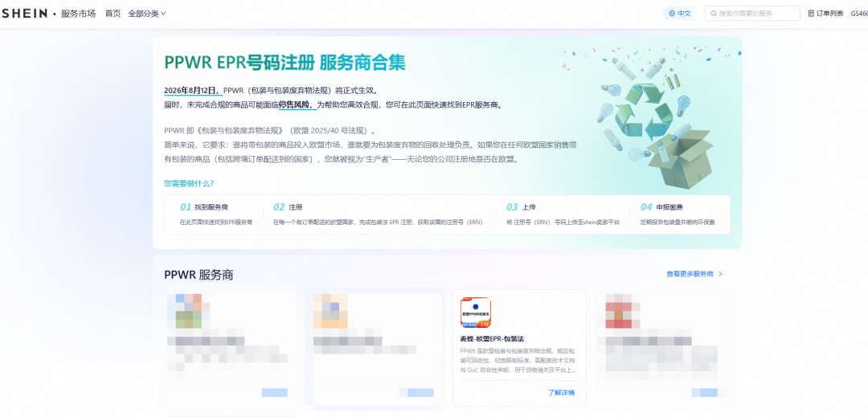Open the 麦蜂 service logo thumbnail

point(476,313)
